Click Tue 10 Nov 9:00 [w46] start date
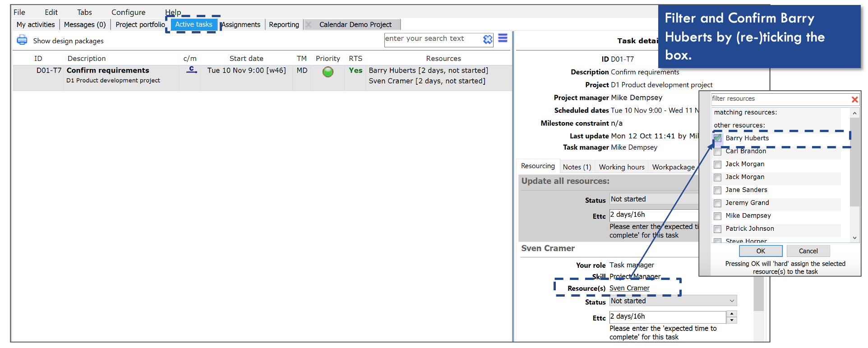Viewport: 868px width, 348px height. click(x=246, y=70)
